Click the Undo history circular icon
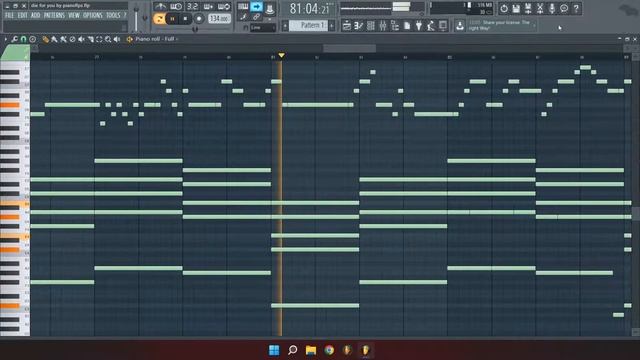 pos(504,8)
